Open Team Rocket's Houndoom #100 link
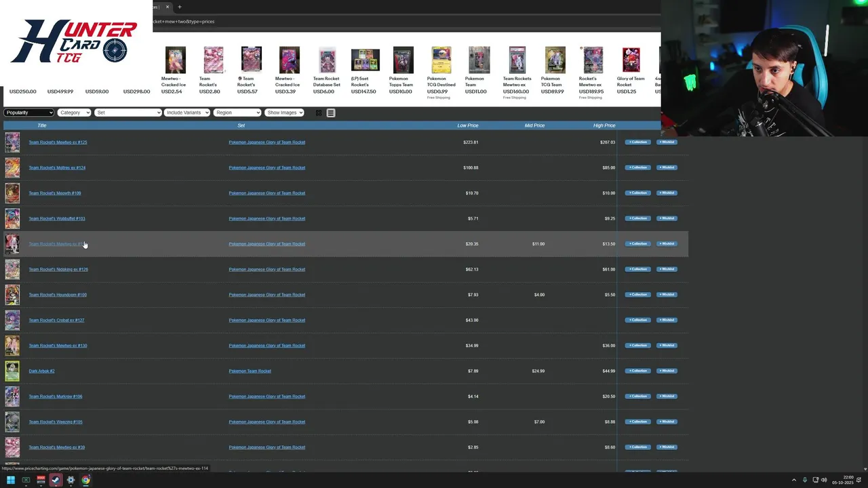Image resolution: width=868 pixels, height=488 pixels. [x=58, y=295]
